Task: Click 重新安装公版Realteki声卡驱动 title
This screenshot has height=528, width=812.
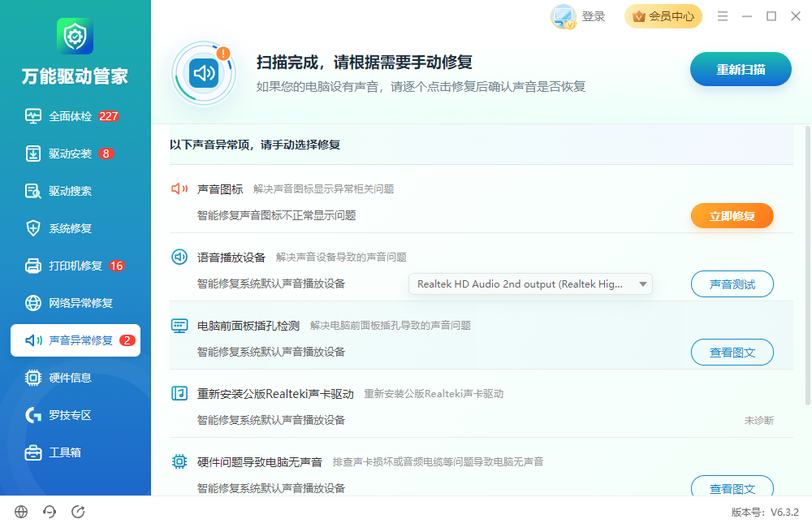Action: point(275,394)
